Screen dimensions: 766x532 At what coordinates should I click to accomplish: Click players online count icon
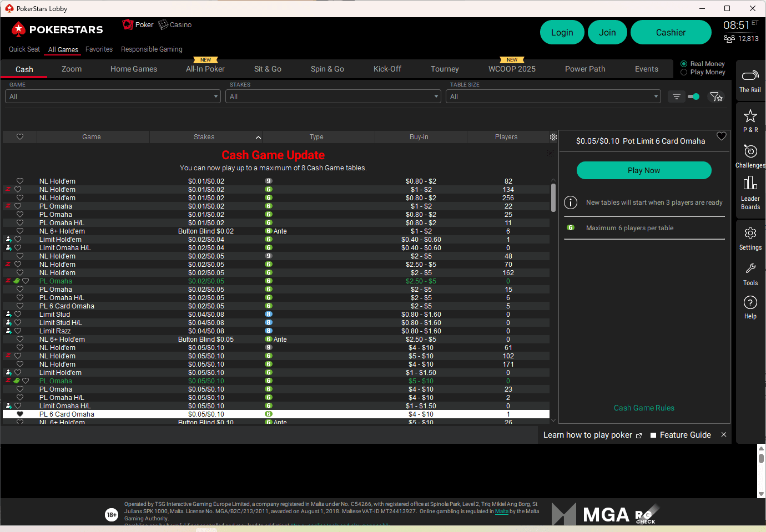pos(729,38)
